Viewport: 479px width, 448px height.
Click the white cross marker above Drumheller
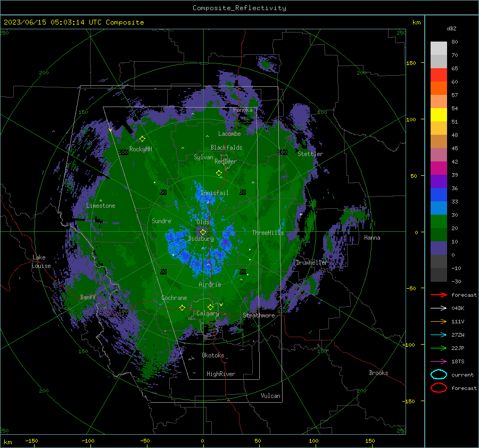(301, 214)
